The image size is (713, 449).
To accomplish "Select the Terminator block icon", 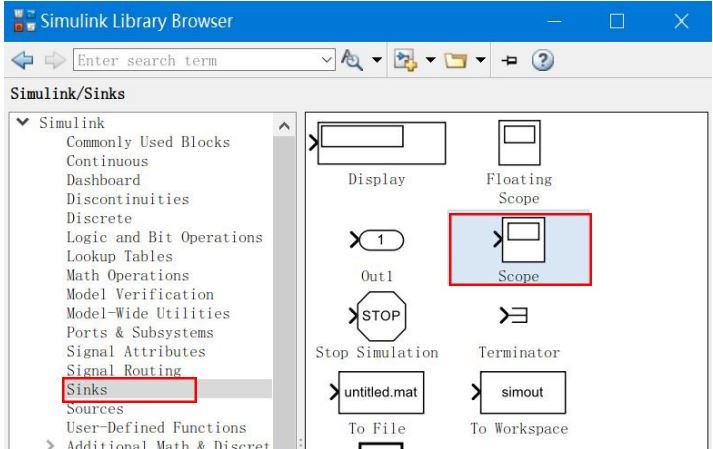I will click(x=513, y=315).
